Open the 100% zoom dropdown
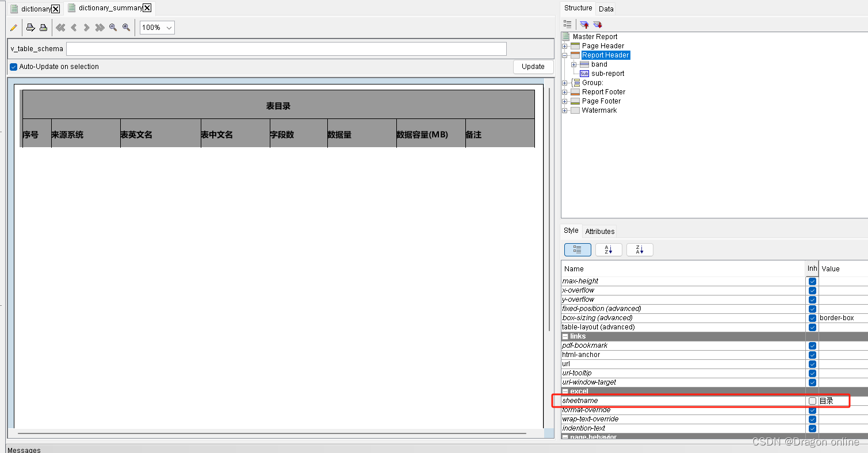The width and height of the screenshot is (868, 453). pos(157,28)
